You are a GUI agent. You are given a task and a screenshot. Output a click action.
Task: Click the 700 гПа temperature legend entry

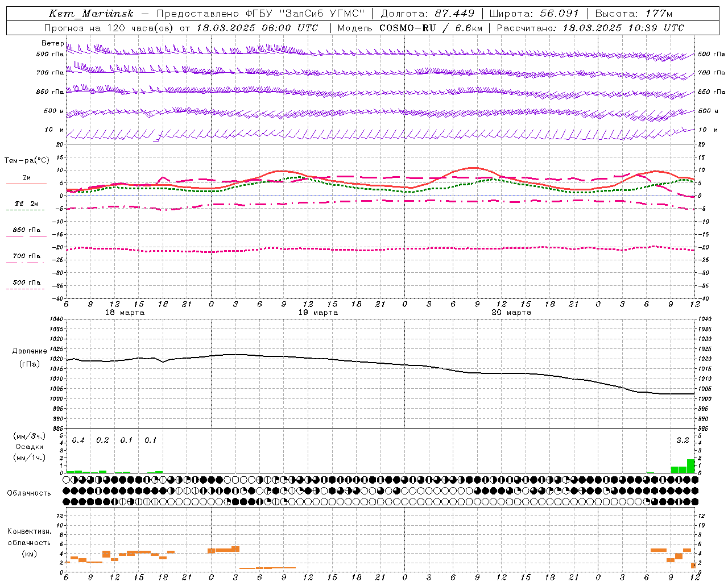click(x=27, y=256)
